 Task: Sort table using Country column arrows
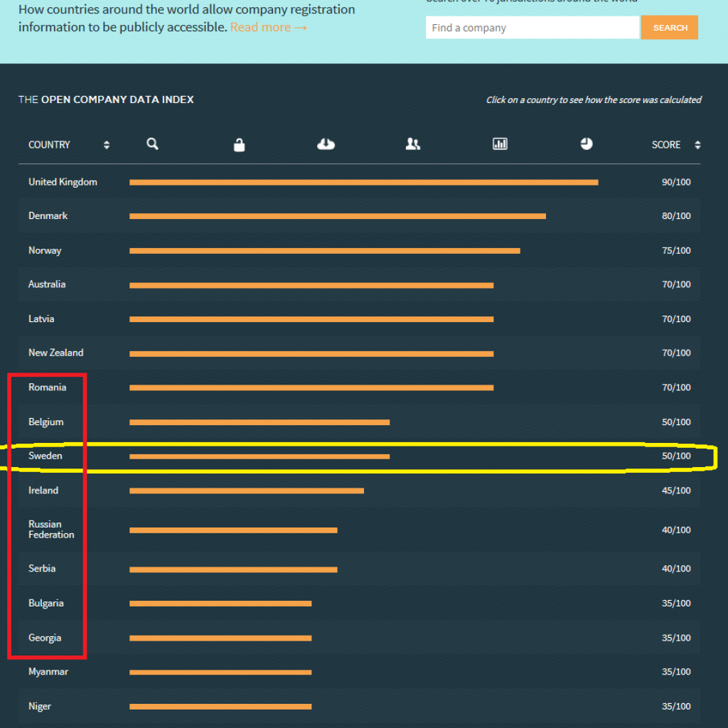(107, 145)
